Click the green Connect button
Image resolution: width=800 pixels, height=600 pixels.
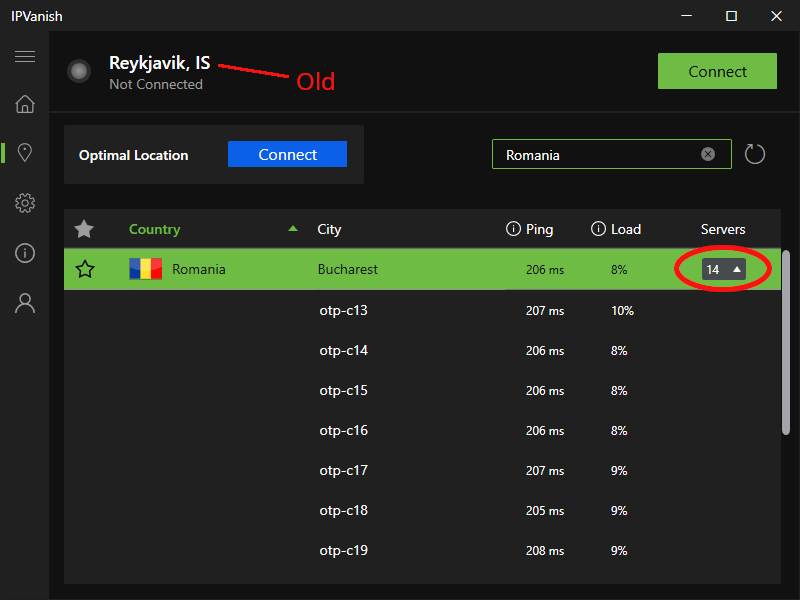717,71
